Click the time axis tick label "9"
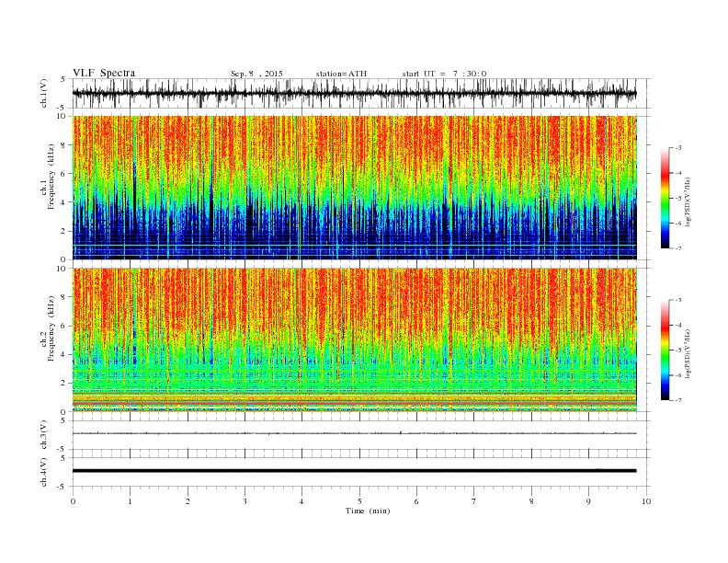 pyautogui.click(x=588, y=501)
